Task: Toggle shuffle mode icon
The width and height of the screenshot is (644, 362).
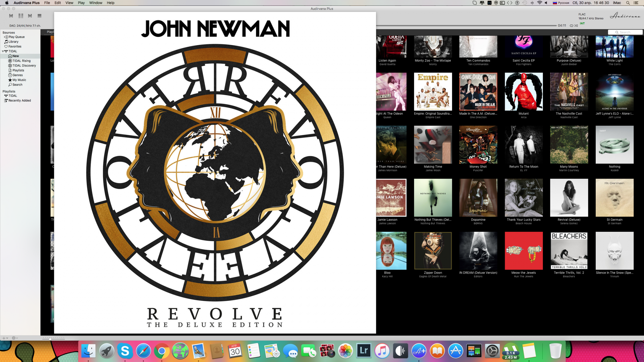Action: (x=576, y=26)
